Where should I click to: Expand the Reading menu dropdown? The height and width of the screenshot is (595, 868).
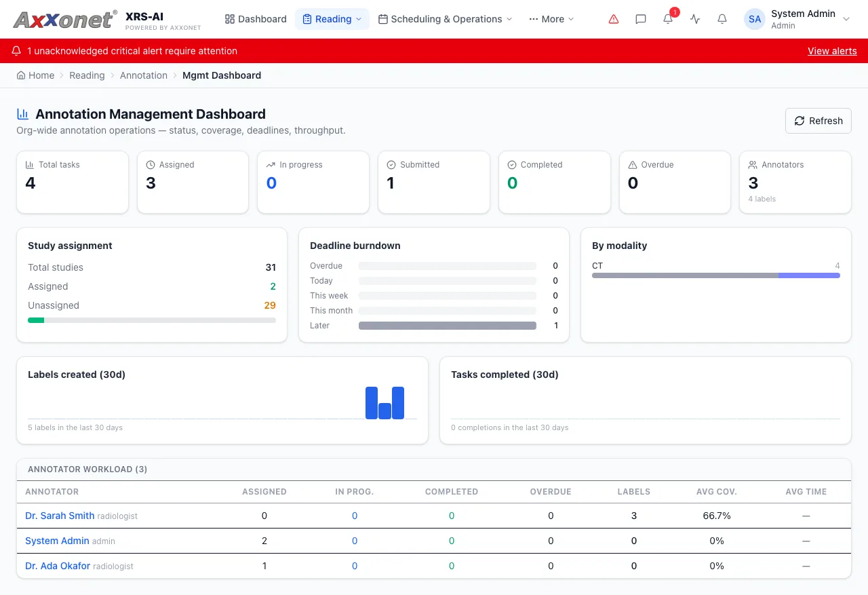(x=332, y=19)
